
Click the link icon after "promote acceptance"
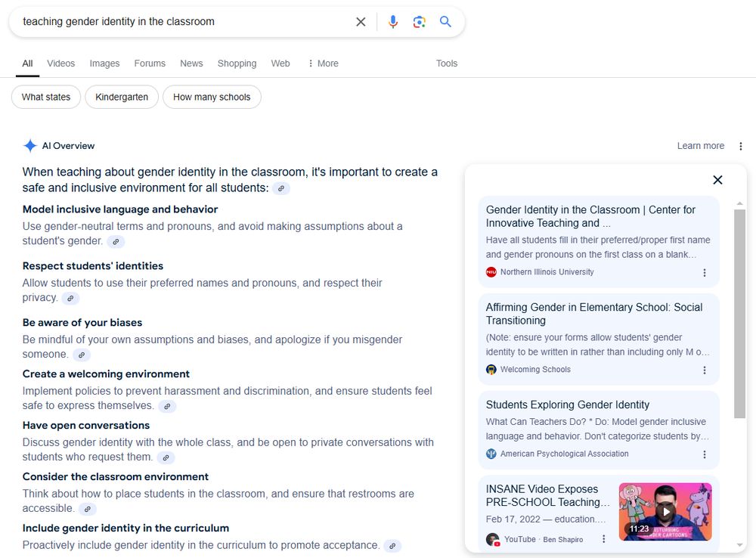tap(392, 545)
